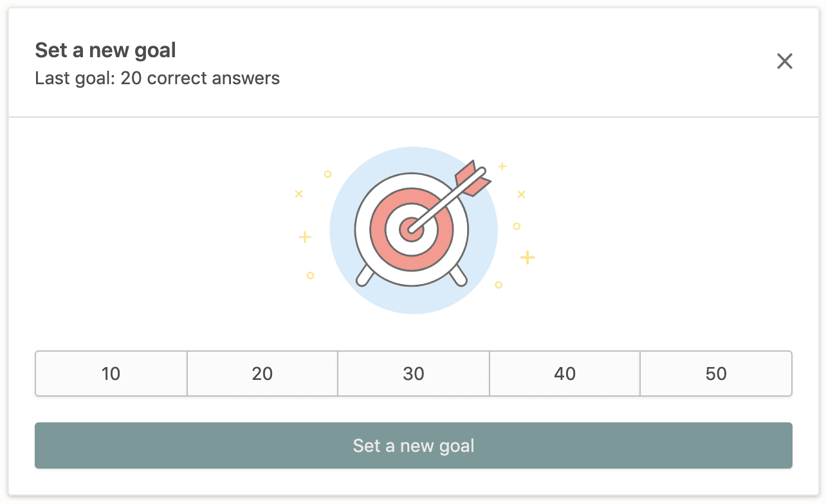Viewport: 826px width, 504px height.
Task: Dismiss the dialog with the X
Action: 785,61
